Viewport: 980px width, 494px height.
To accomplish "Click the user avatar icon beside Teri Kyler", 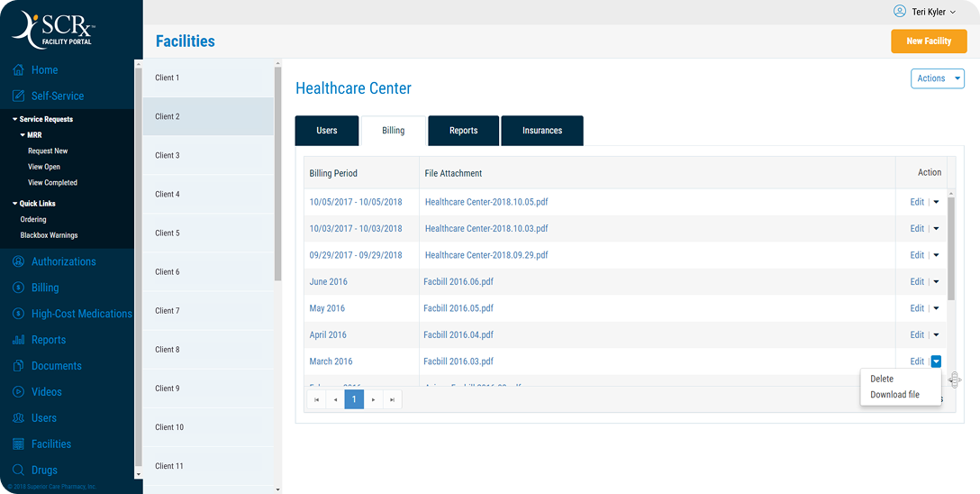I will pyautogui.click(x=899, y=11).
